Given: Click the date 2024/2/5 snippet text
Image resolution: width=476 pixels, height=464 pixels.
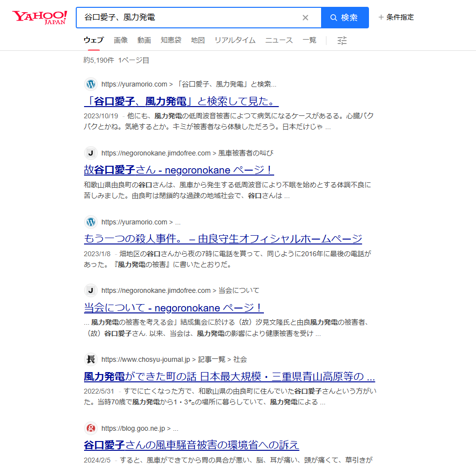Looking at the screenshot, I should click(x=97, y=461).
